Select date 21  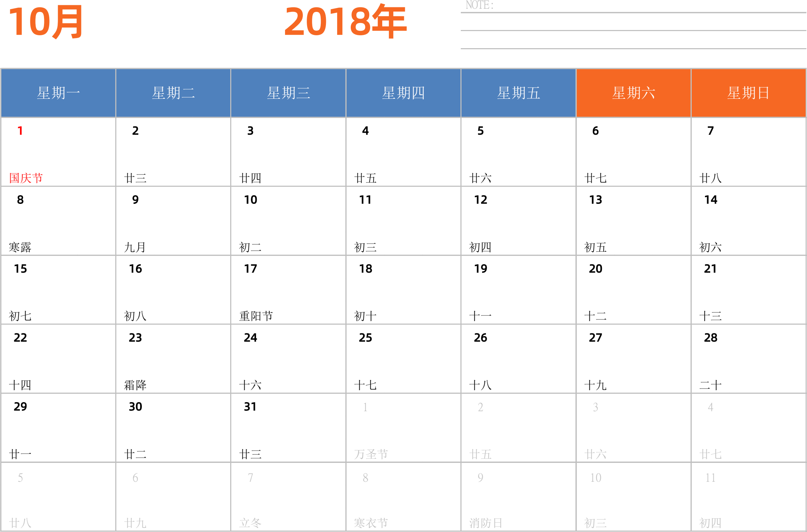[x=710, y=269]
